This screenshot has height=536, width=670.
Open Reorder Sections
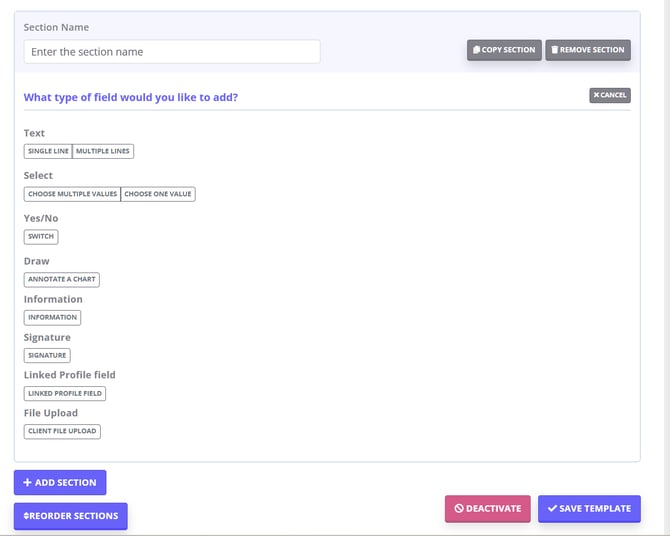[x=71, y=516]
